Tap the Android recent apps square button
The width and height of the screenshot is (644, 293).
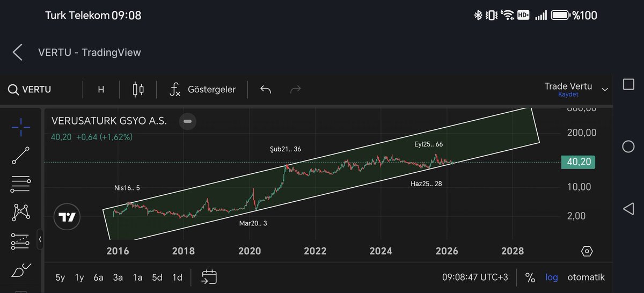point(628,84)
